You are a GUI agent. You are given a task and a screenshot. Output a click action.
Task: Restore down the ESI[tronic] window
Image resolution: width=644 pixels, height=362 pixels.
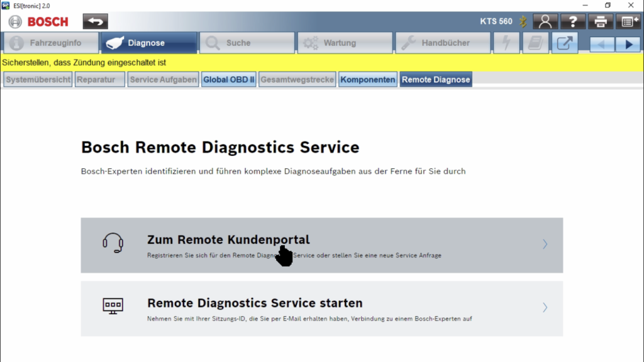pyautogui.click(x=608, y=5)
